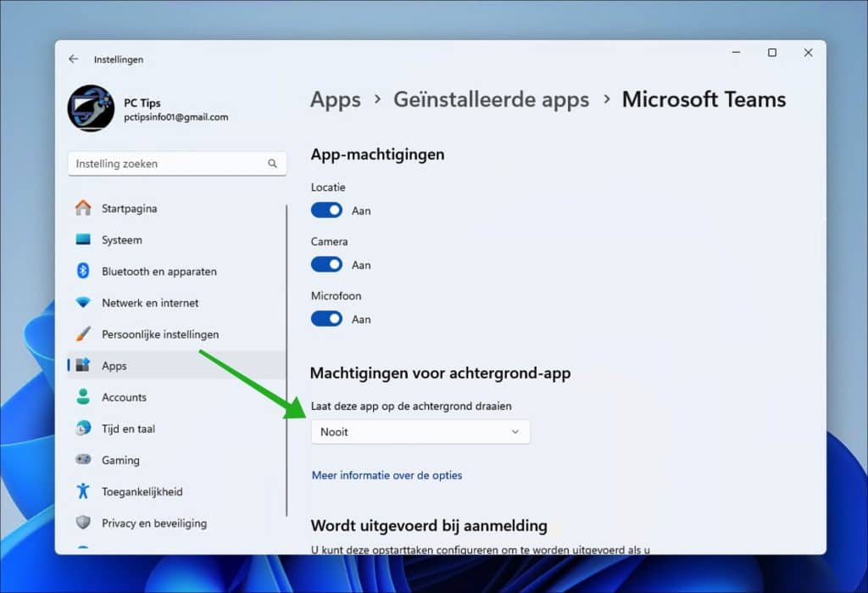Click the Privacy en beveiliging shield icon

[x=83, y=523]
